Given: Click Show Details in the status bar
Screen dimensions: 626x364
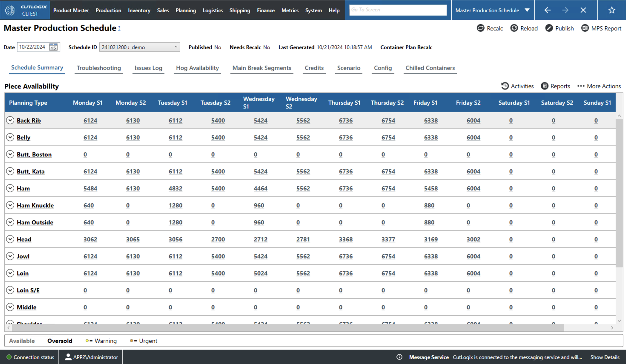Looking at the screenshot, I should point(605,357).
